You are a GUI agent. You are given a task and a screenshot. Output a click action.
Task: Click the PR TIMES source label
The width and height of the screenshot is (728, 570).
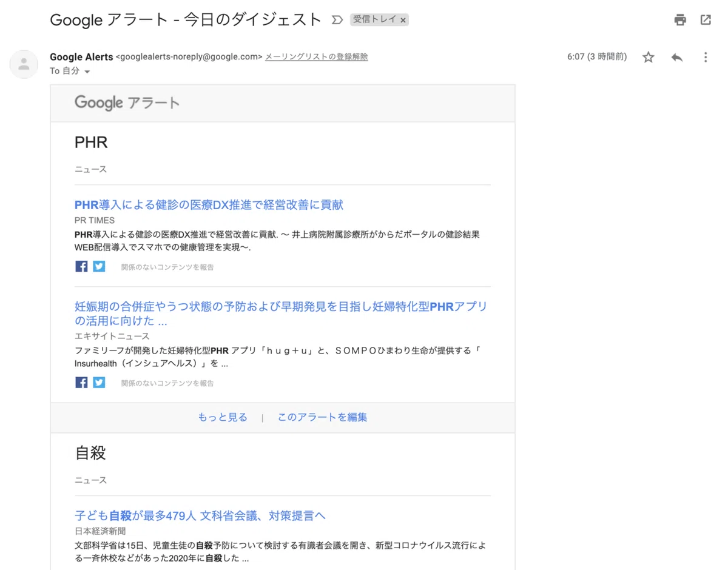[x=95, y=220]
